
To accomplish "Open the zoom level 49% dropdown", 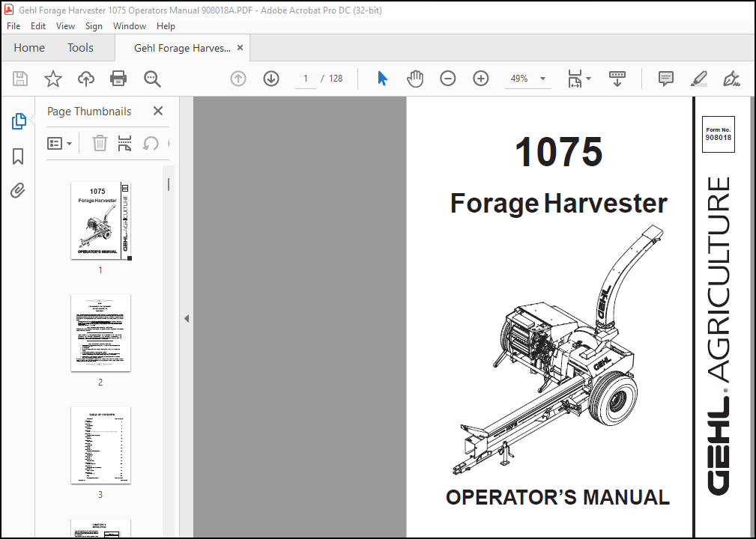I will pos(543,79).
